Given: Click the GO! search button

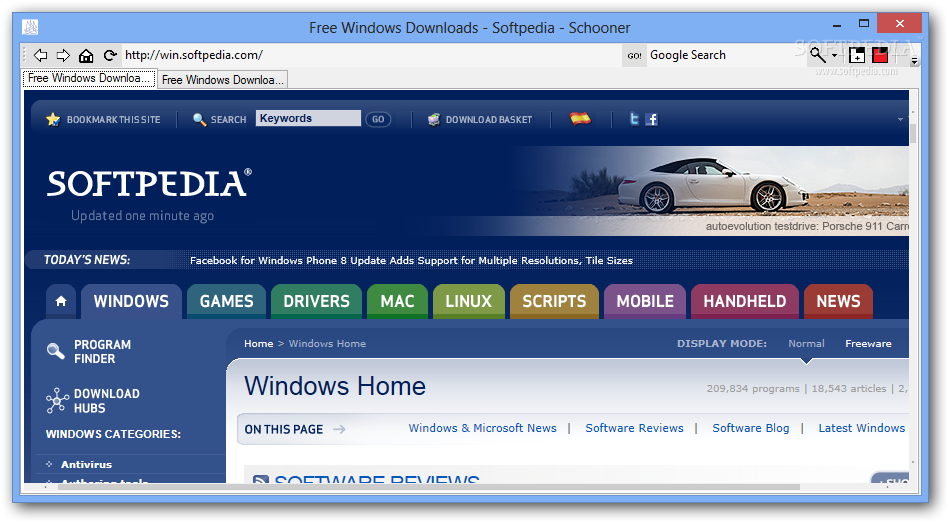Looking at the screenshot, I should tap(634, 56).
